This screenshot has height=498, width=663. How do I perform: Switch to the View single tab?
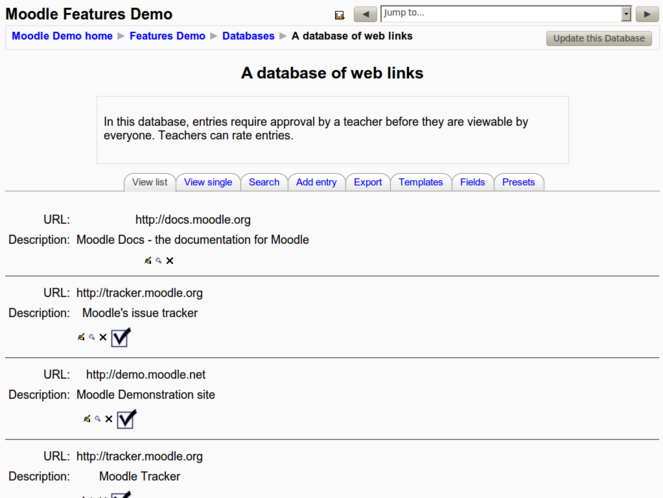tap(208, 182)
